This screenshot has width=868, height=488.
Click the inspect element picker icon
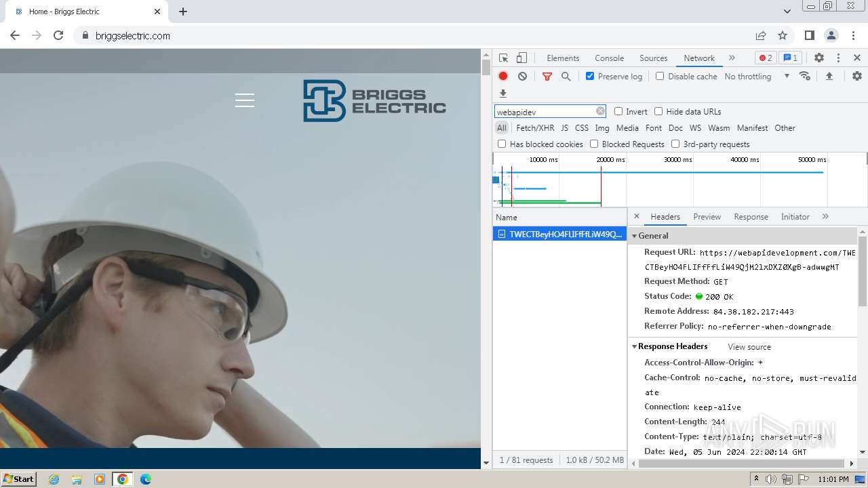(503, 58)
